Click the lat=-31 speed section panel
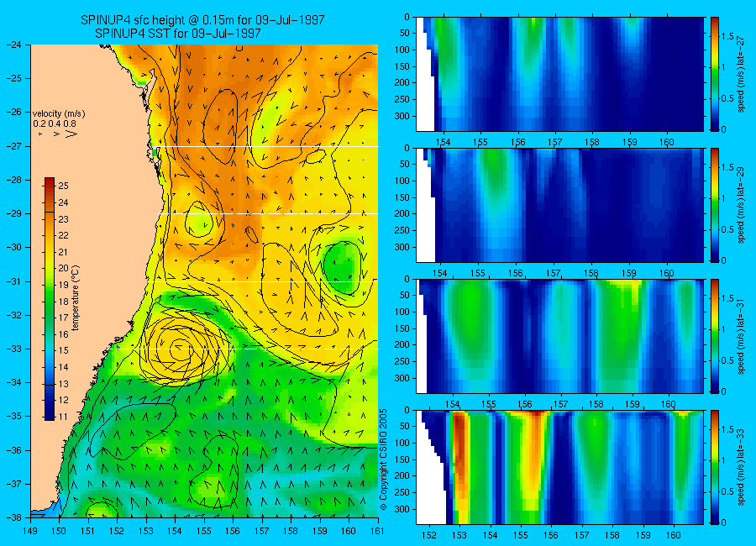 coord(559,336)
